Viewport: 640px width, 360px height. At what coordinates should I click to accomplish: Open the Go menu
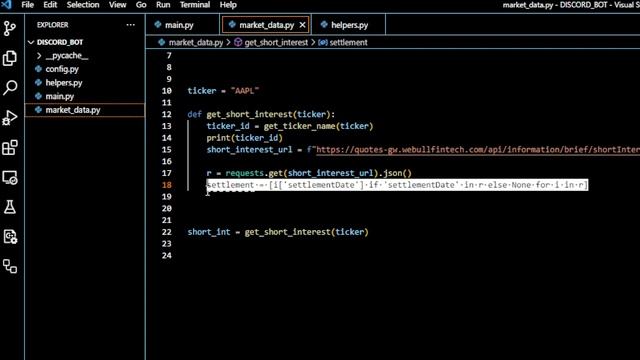coord(141,5)
